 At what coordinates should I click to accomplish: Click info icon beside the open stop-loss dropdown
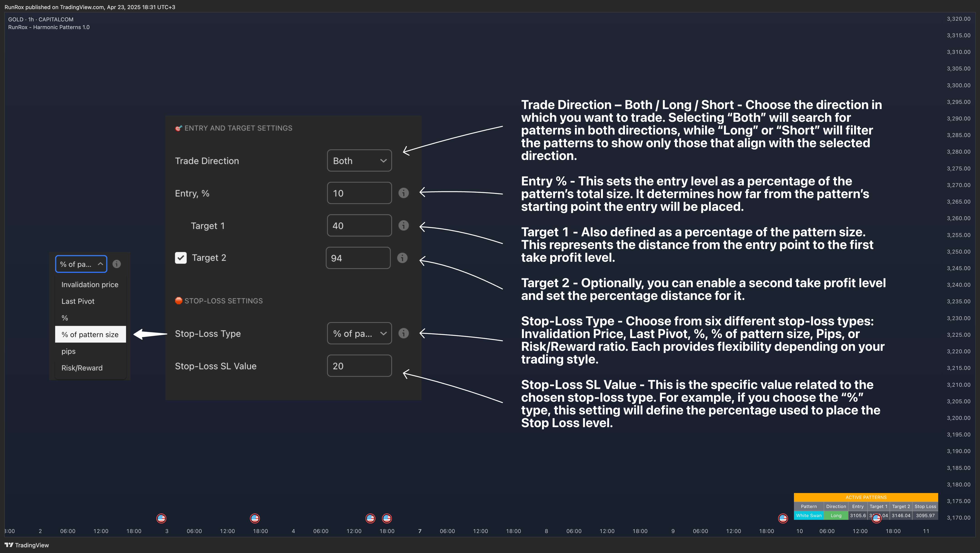117,264
